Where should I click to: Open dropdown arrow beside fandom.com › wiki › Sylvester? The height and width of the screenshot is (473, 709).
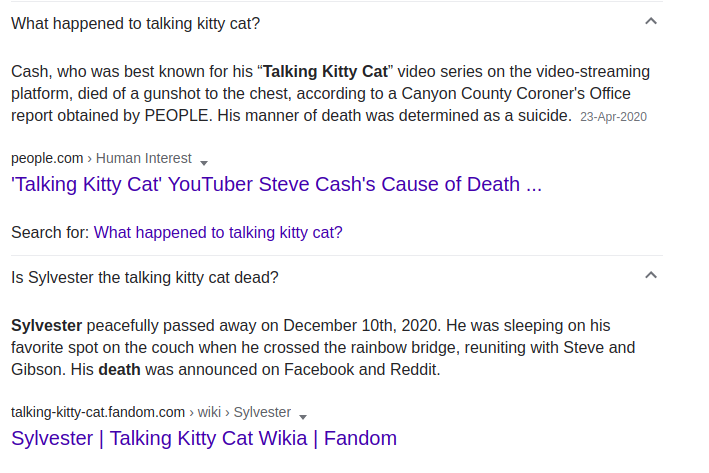(x=303, y=417)
